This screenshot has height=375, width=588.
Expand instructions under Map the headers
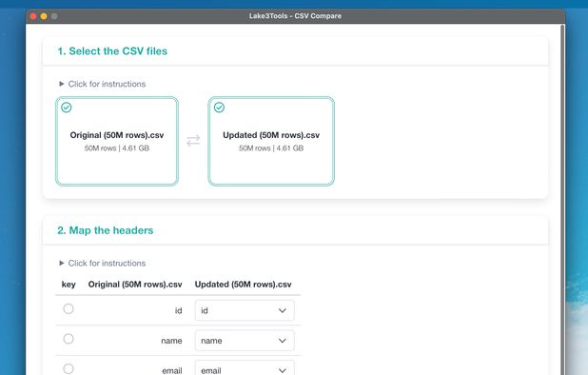[103, 264]
